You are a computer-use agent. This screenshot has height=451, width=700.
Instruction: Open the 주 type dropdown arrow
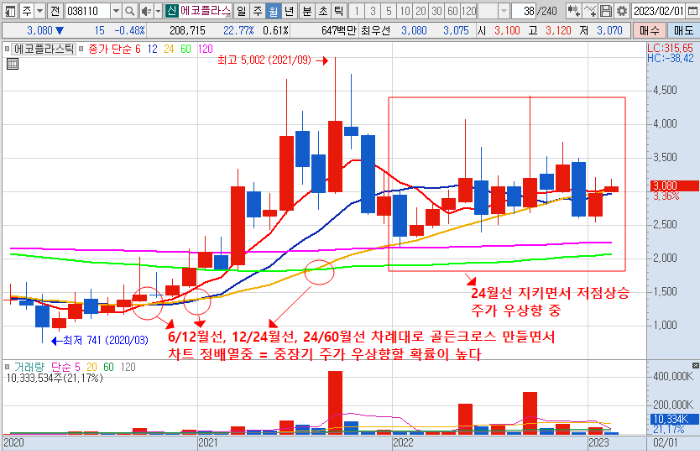40,10
